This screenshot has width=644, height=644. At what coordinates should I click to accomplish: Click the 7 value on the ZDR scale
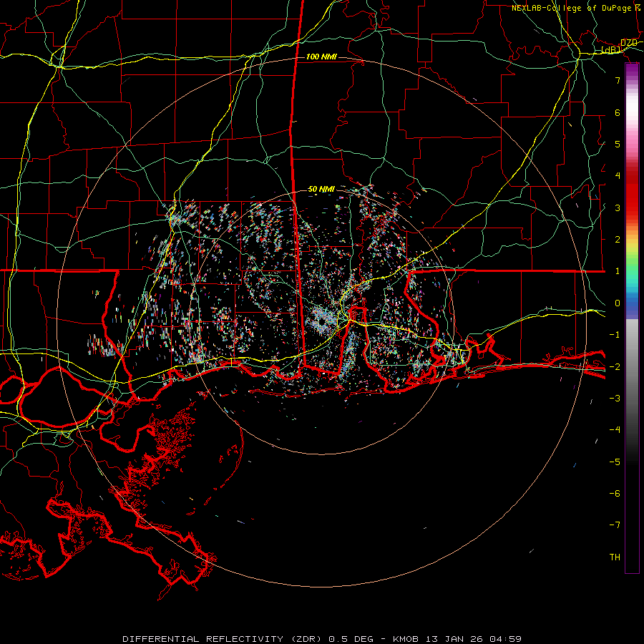pos(618,80)
